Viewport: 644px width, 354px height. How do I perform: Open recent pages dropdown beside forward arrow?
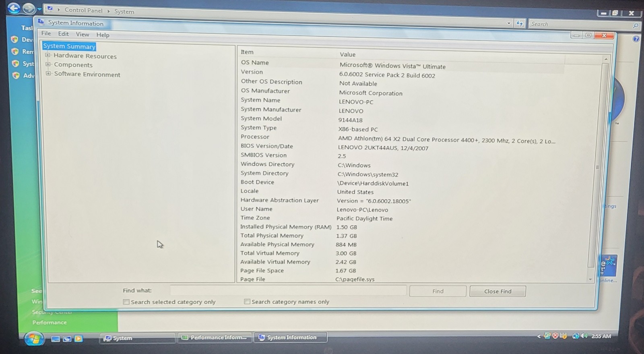coord(39,9)
